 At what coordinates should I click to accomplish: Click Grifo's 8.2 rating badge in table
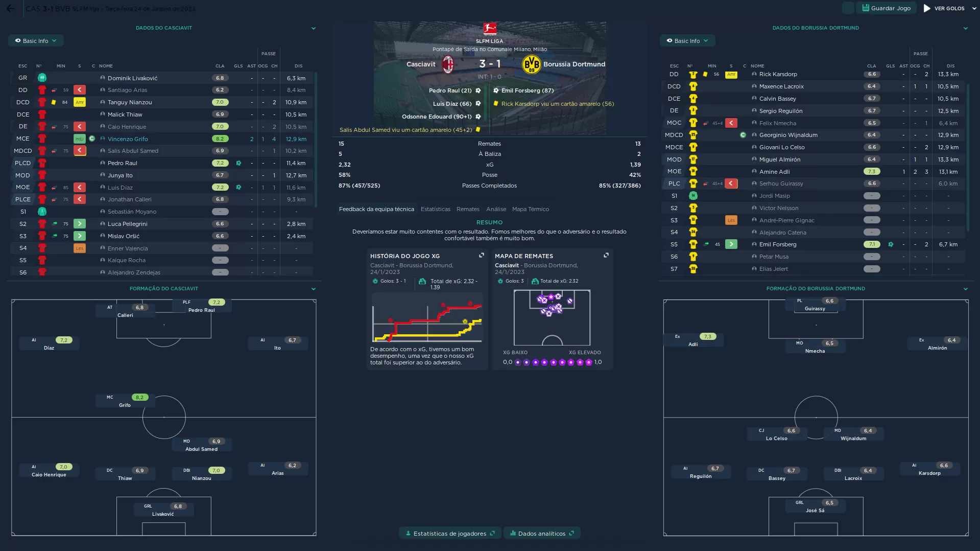(x=220, y=139)
